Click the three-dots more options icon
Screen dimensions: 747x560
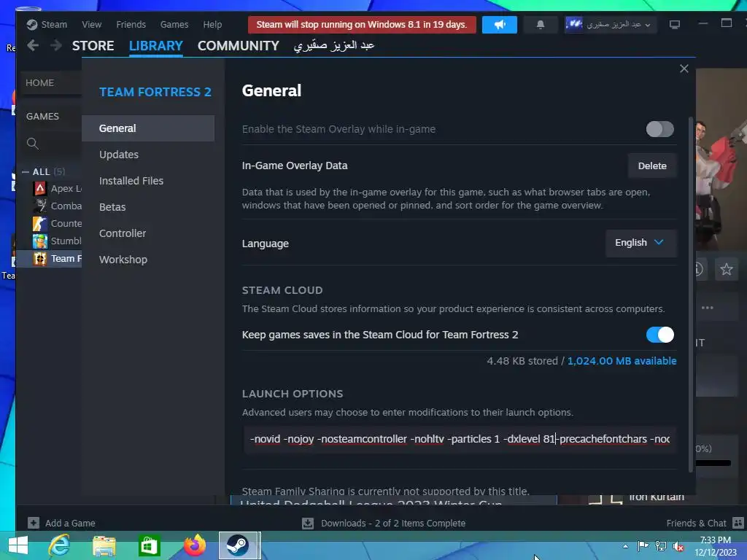pyautogui.click(x=708, y=308)
